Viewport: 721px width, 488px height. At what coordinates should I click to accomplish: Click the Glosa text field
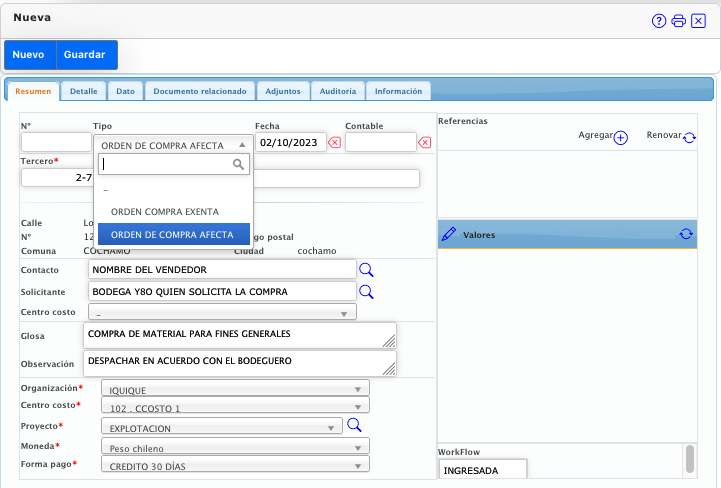point(240,334)
